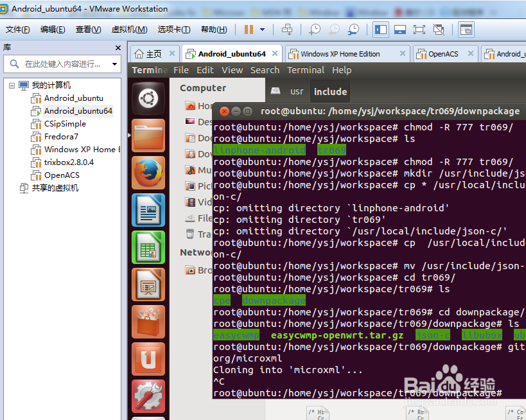Select Android_ubuntu64 in the library tree

click(x=78, y=110)
